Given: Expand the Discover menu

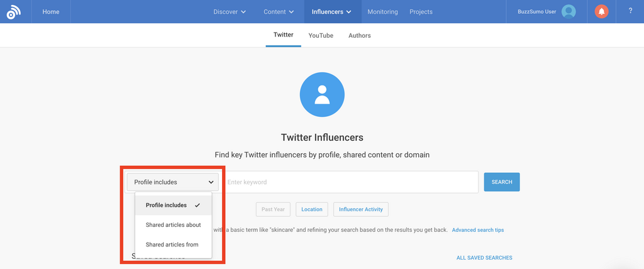Looking at the screenshot, I should click(230, 11).
